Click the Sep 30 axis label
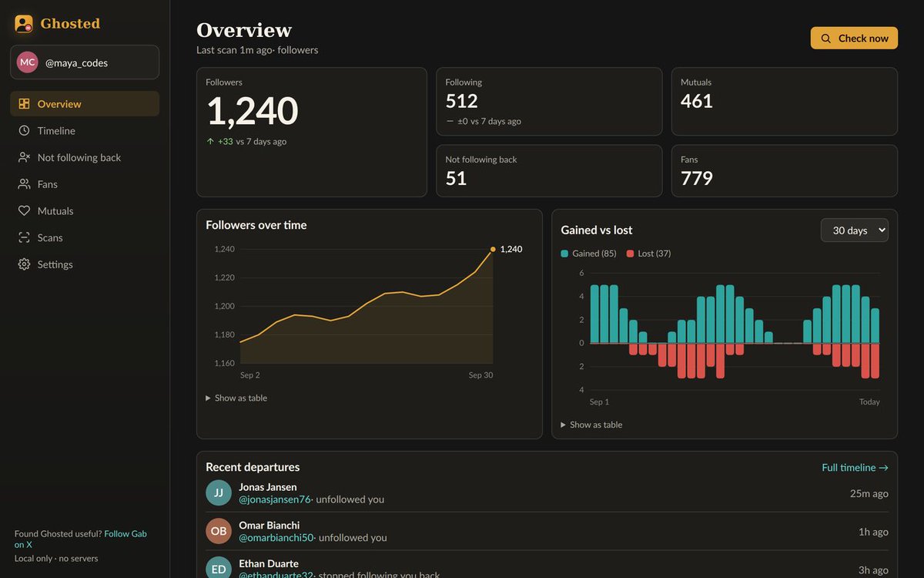The width and height of the screenshot is (924, 578). (480, 375)
